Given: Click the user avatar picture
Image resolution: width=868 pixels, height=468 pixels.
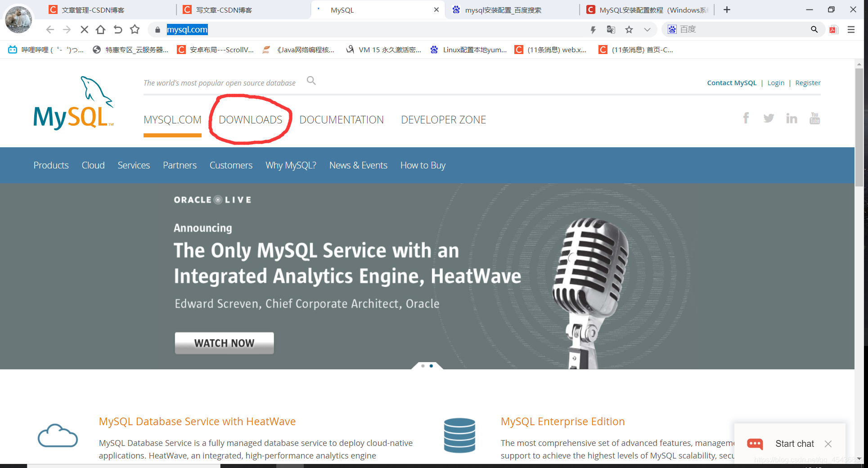Looking at the screenshot, I should [x=18, y=19].
